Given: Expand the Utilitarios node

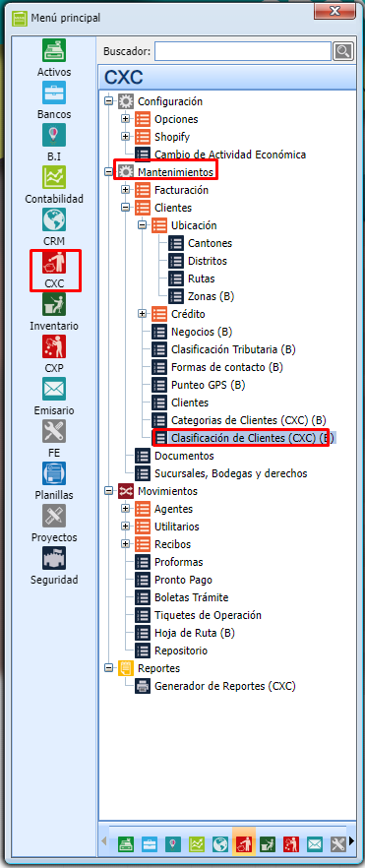Looking at the screenshot, I should (125, 527).
